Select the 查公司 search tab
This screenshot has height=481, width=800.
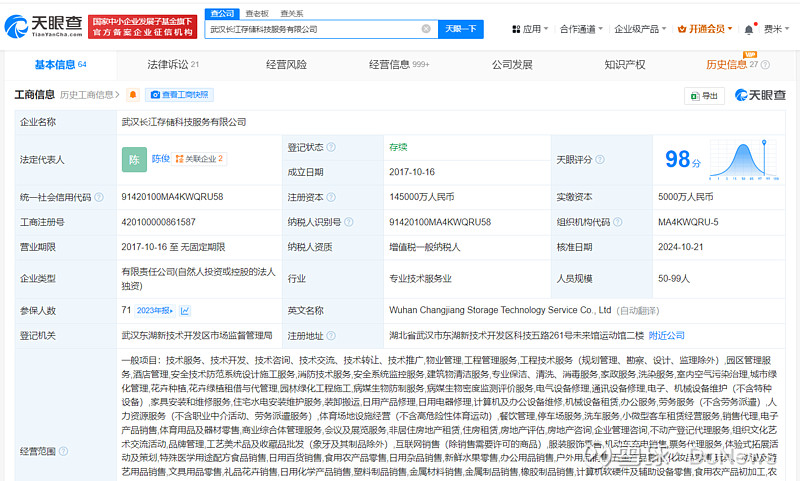(x=222, y=14)
